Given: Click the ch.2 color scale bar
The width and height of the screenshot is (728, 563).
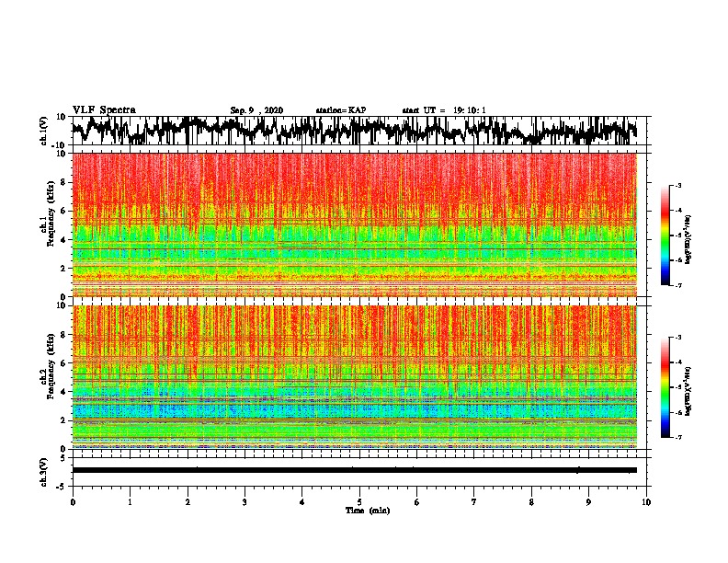Looking at the screenshot, I should [x=665, y=387].
